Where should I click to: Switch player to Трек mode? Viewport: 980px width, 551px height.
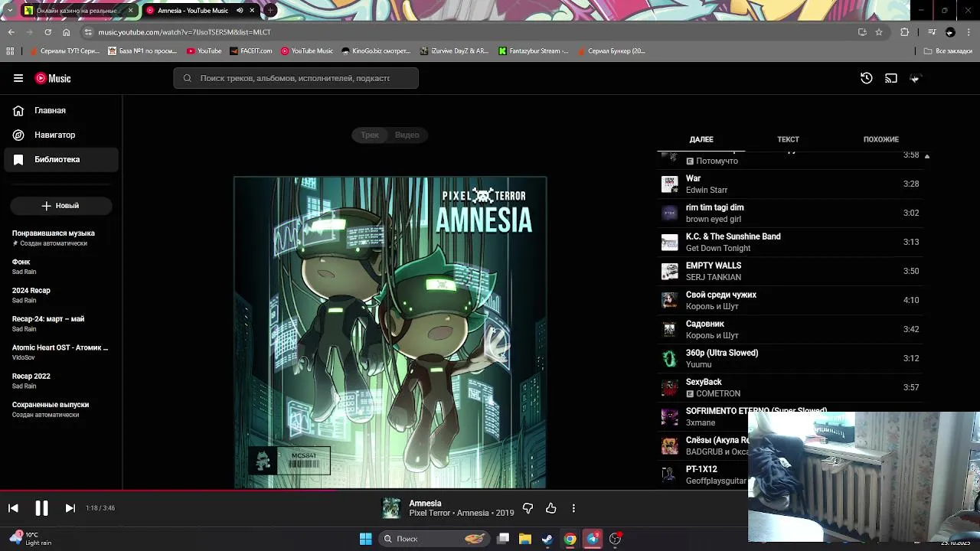[370, 135]
